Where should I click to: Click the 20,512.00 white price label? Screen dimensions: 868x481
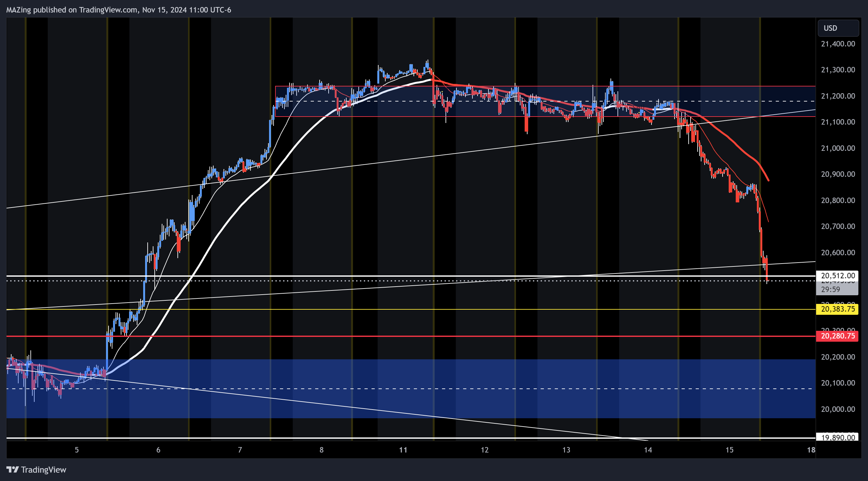pos(837,275)
